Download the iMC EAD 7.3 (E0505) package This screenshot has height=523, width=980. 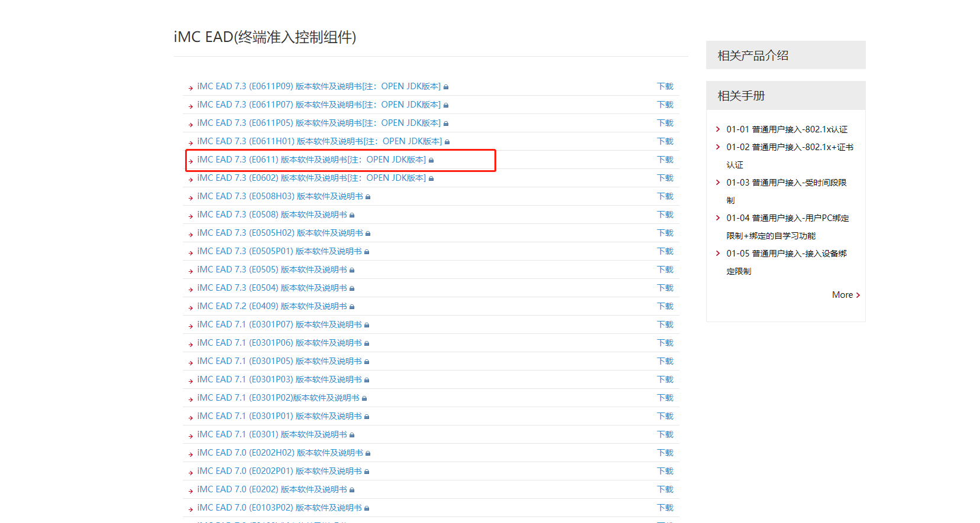(665, 269)
